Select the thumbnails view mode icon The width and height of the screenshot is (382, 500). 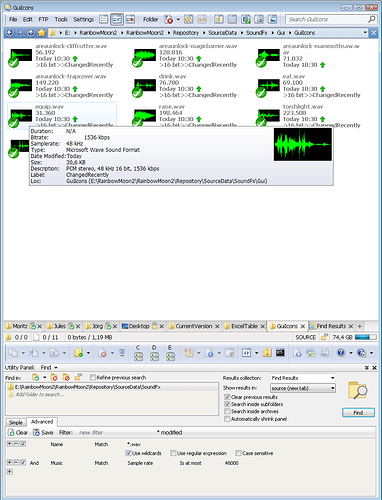click(130, 19)
